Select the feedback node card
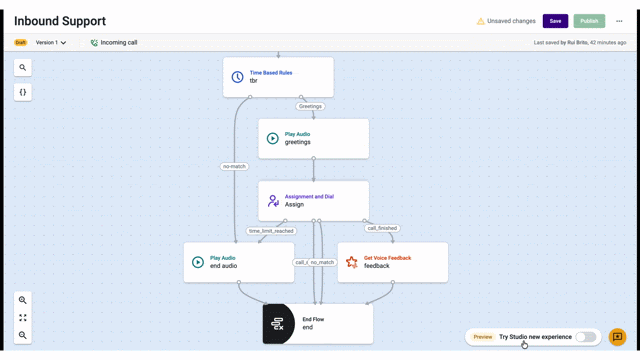 (393, 262)
